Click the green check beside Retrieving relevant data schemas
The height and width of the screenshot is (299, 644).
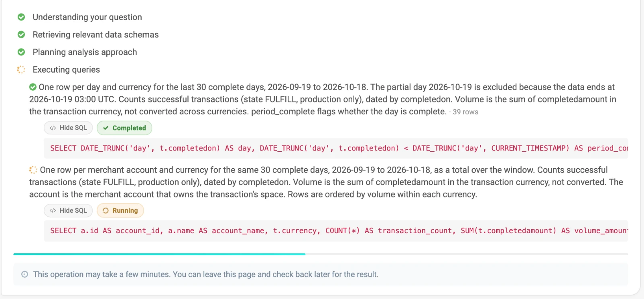[x=21, y=35]
